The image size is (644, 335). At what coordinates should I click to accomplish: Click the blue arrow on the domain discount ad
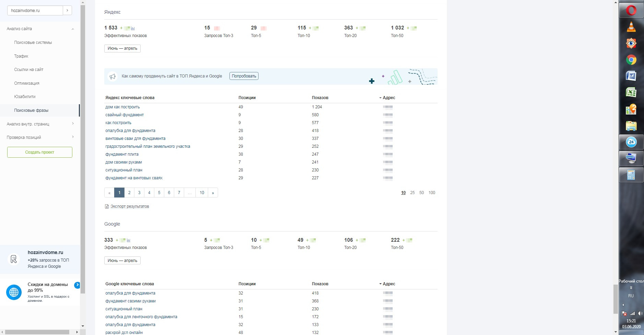[x=77, y=285]
